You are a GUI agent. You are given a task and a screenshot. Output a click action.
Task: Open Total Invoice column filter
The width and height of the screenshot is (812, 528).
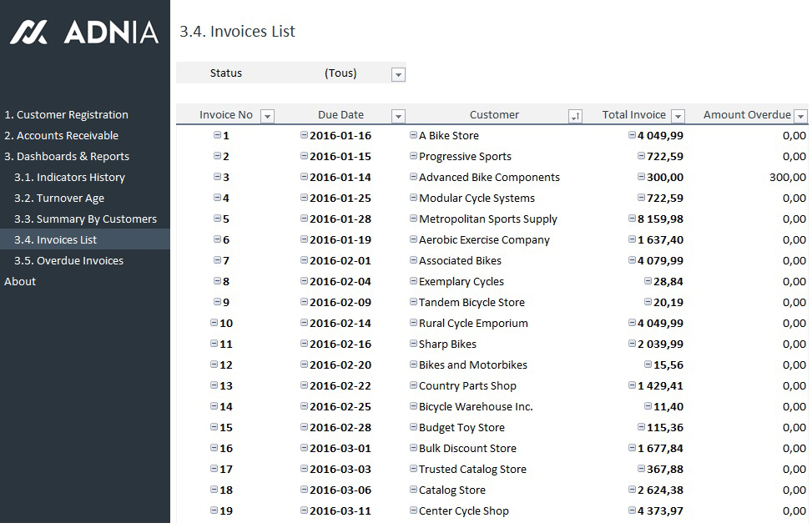coord(678,116)
